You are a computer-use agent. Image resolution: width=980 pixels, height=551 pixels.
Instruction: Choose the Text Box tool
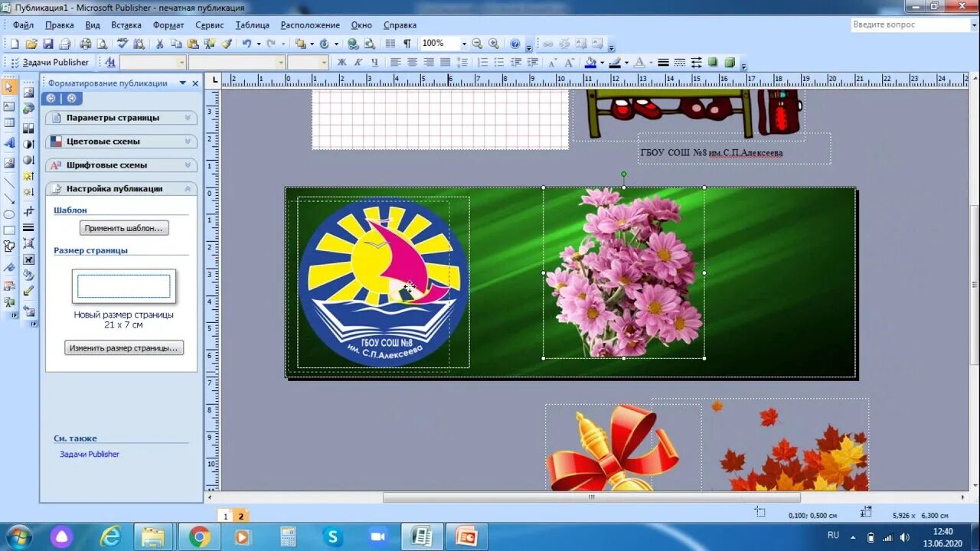(x=9, y=106)
